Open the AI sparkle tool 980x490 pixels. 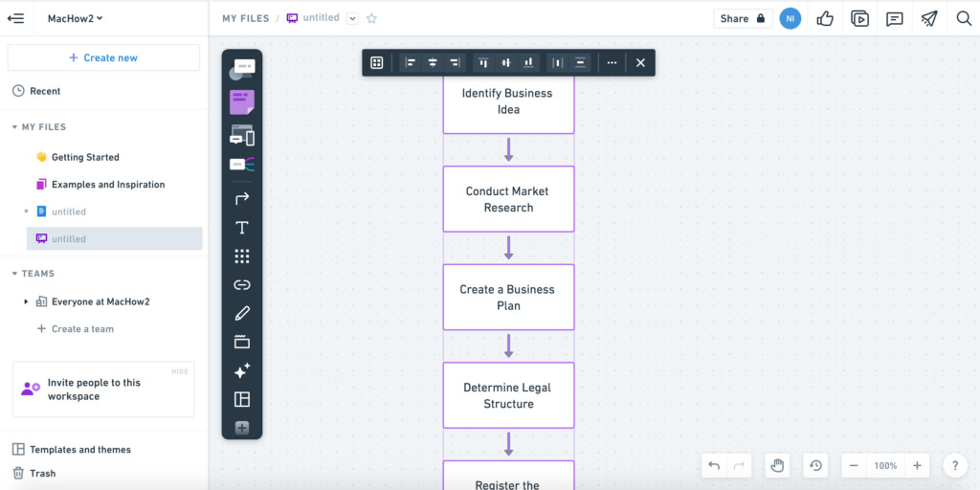click(242, 370)
